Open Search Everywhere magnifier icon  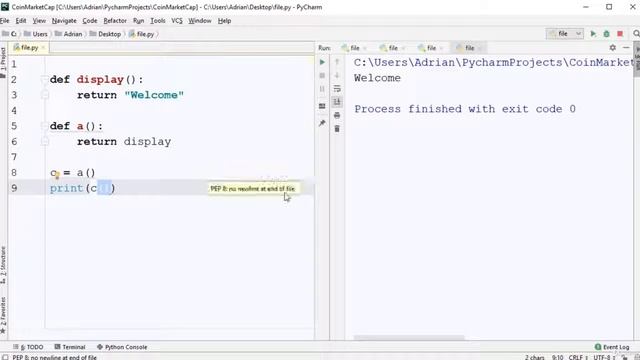point(636,34)
